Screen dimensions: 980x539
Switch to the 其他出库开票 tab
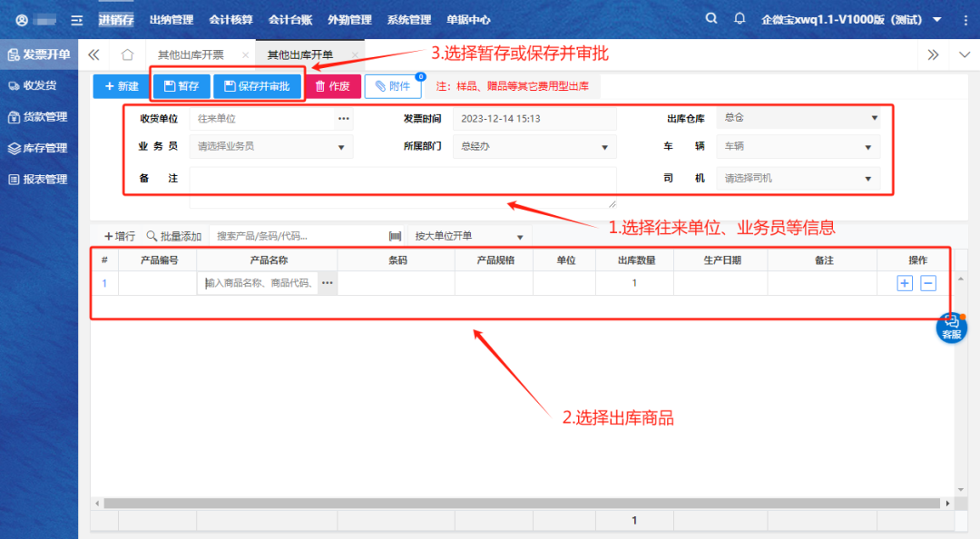tap(191, 55)
